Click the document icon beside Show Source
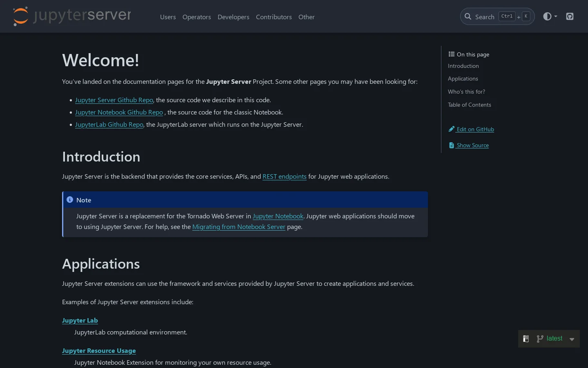Image resolution: width=588 pixels, height=368 pixels. pyautogui.click(x=451, y=145)
